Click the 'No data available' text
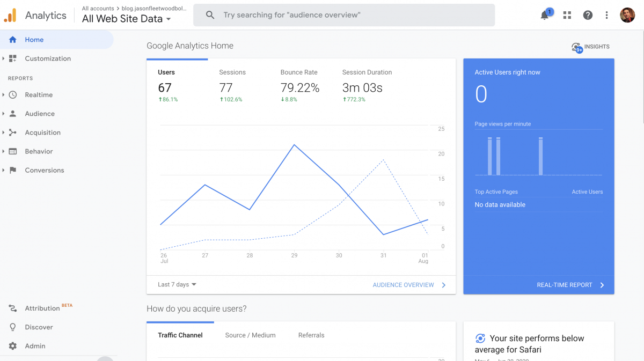 click(x=500, y=205)
